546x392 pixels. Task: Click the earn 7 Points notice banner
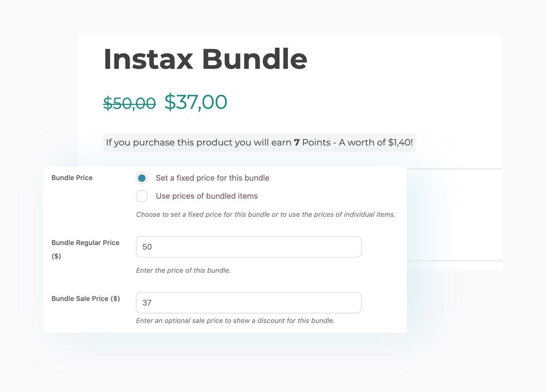coord(260,143)
